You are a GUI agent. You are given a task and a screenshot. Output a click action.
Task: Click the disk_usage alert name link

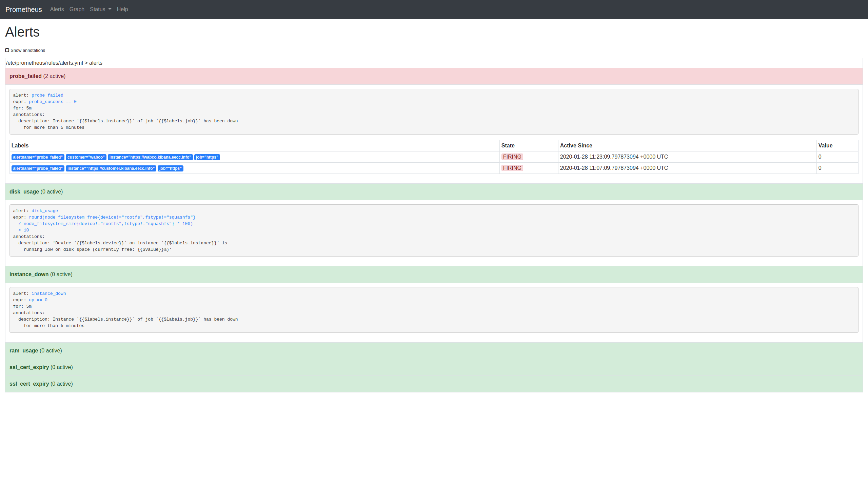pyautogui.click(x=44, y=211)
